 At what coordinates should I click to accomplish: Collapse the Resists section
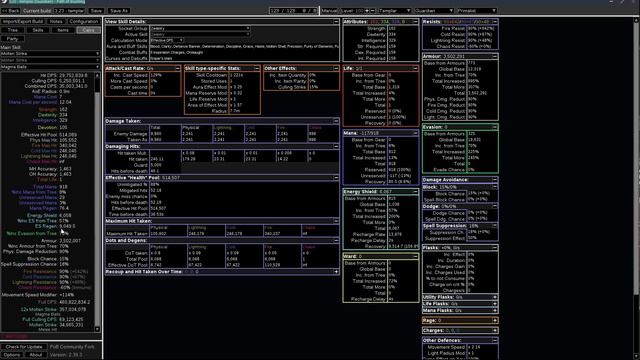[494, 22]
